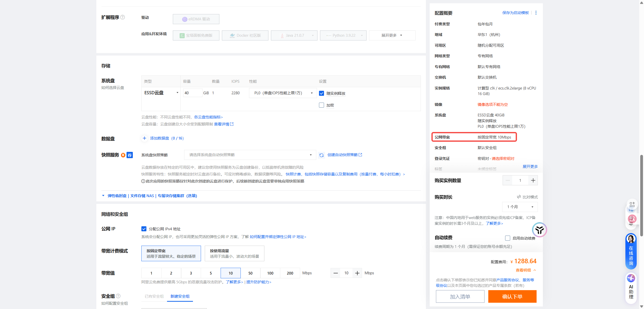Open the 配置概要 three-dot menu
Image resolution: width=644 pixels, height=309 pixels.
click(536, 13)
